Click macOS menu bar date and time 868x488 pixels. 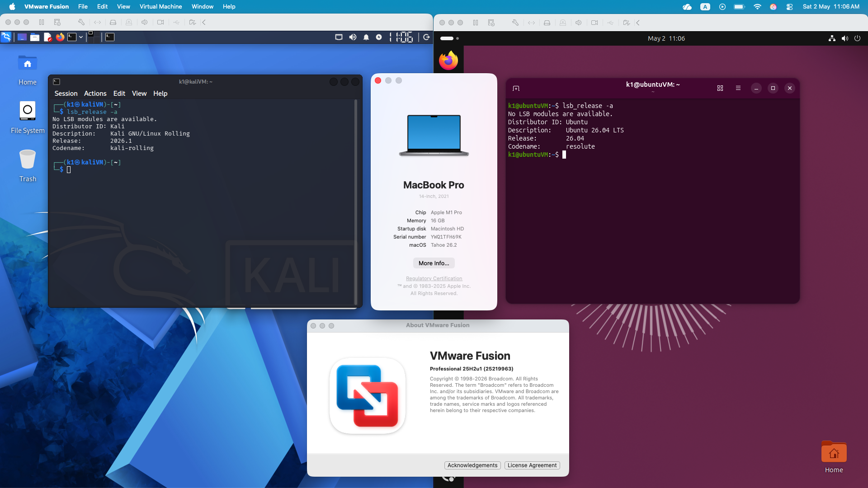click(x=831, y=7)
